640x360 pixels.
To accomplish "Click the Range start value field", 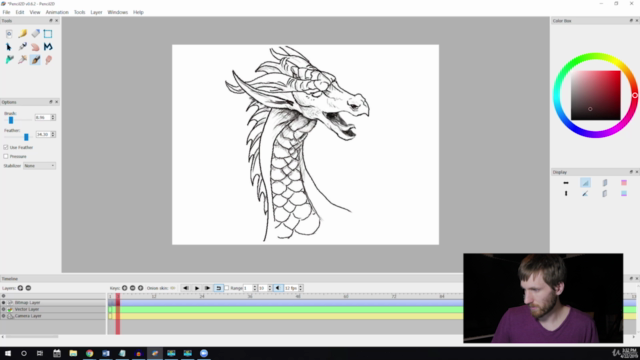I will pyautogui.click(x=248, y=288).
